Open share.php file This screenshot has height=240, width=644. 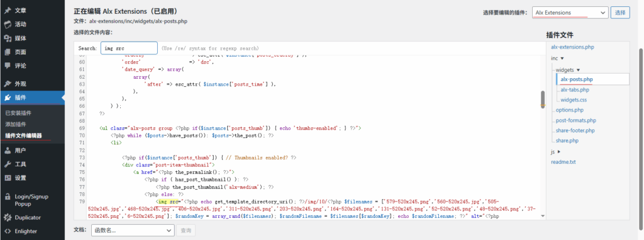pyautogui.click(x=567, y=140)
